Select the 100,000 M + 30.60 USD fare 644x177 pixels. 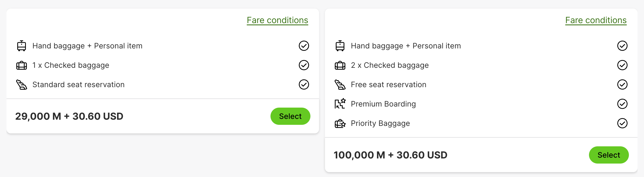click(x=609, y=155)
